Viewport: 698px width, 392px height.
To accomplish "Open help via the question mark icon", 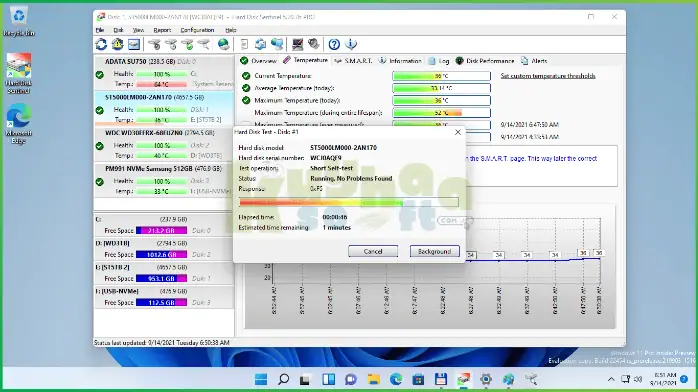I will coord(334,44).
